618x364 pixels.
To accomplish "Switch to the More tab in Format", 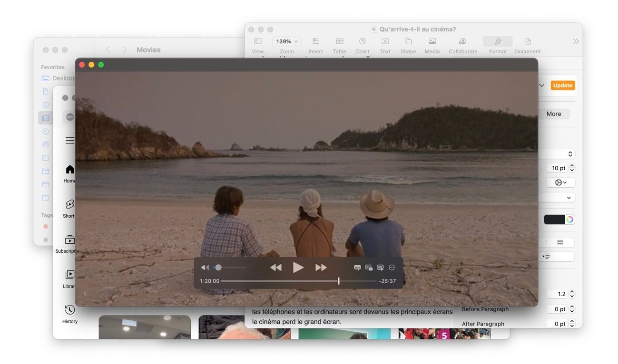I will (554, 114).
